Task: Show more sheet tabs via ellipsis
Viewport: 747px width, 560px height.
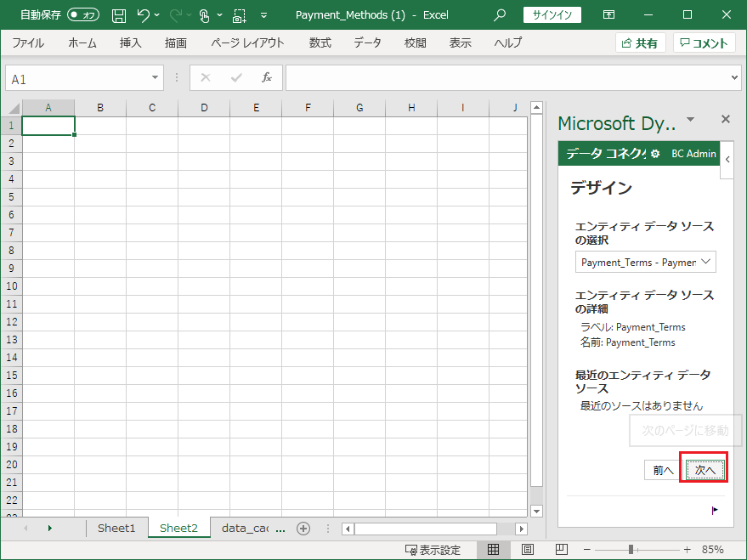Action: [280, 529]
